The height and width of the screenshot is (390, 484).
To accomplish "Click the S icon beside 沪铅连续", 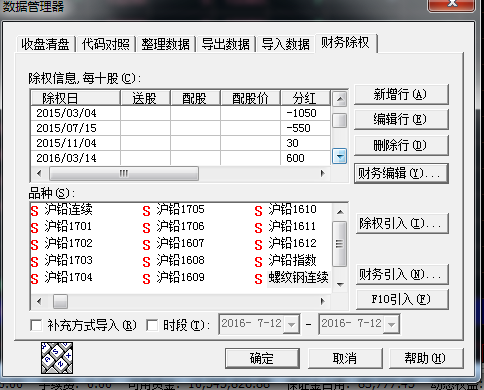I will pos(34,211).
